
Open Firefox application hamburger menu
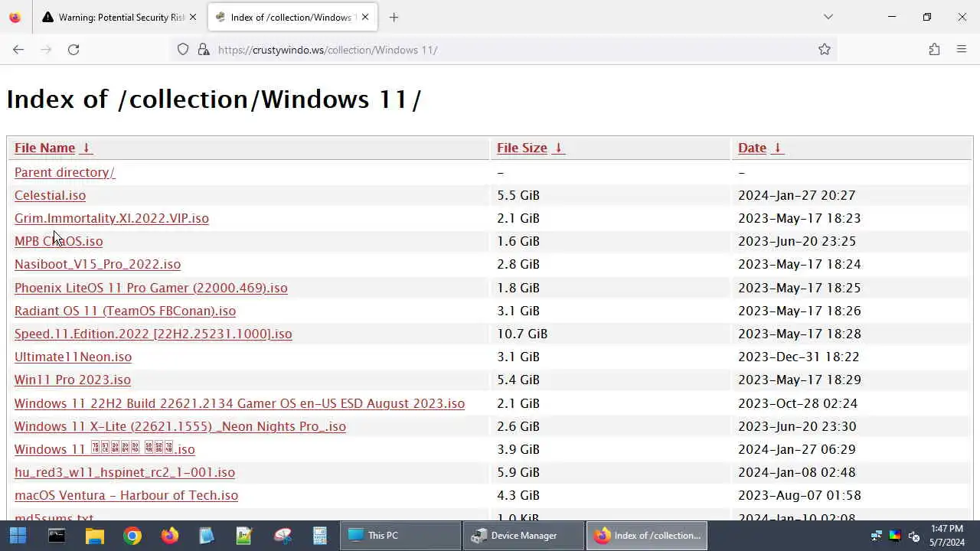click(x=962, y=50)
